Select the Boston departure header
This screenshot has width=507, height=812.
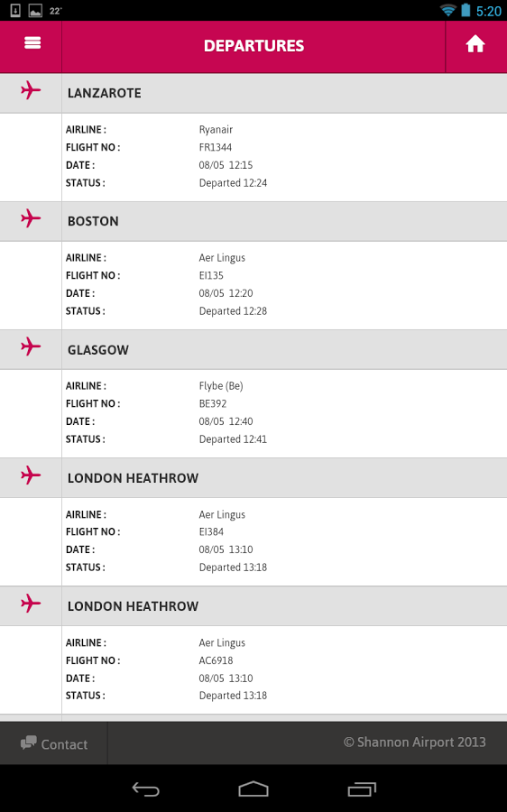tap(253, 221)
